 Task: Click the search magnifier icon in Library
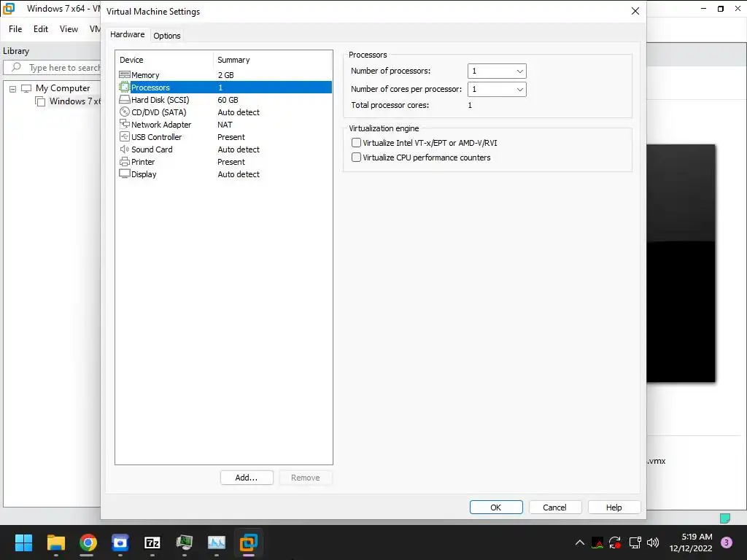click(x=16, y=67)
